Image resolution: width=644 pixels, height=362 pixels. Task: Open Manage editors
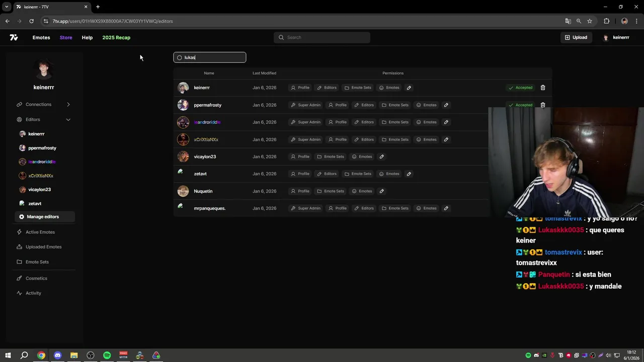point(44,217)
